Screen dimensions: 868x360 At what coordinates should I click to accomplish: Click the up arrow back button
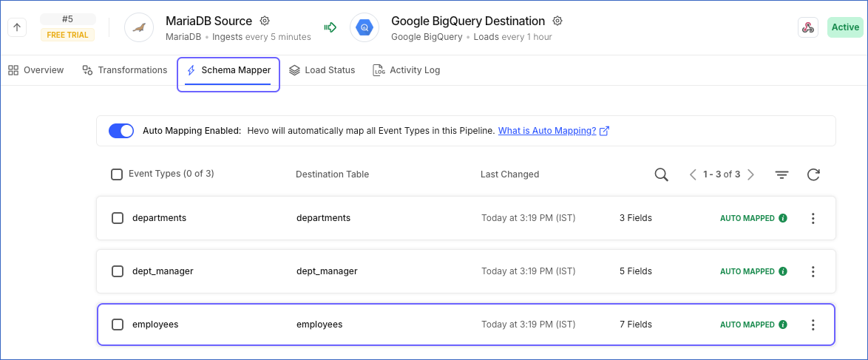17,27
